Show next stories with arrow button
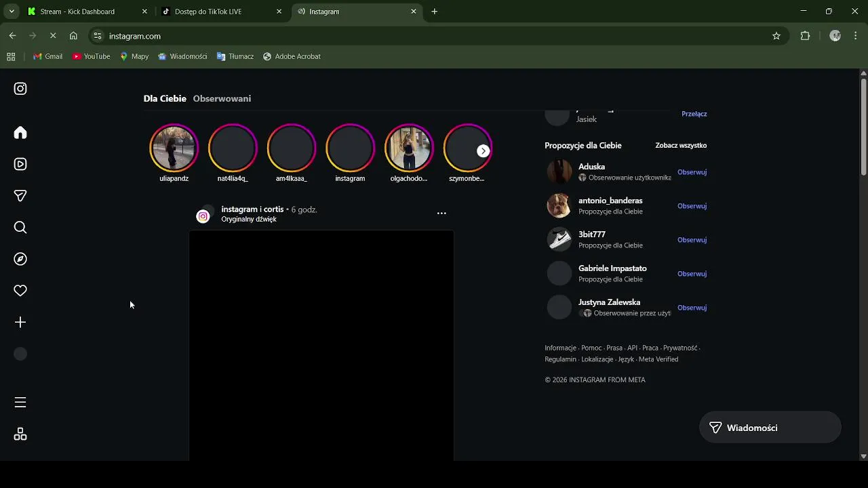 coord(483,151)
